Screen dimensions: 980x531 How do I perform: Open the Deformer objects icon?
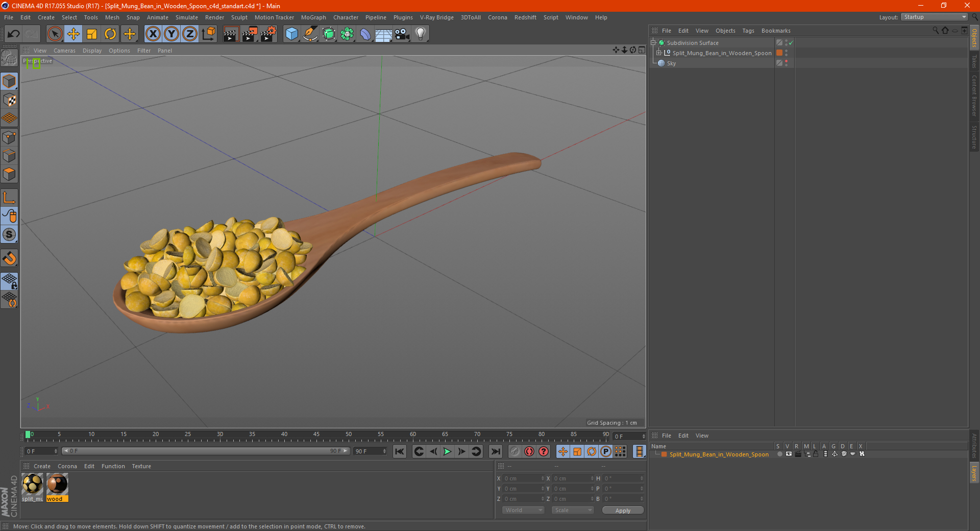(365, 34)
